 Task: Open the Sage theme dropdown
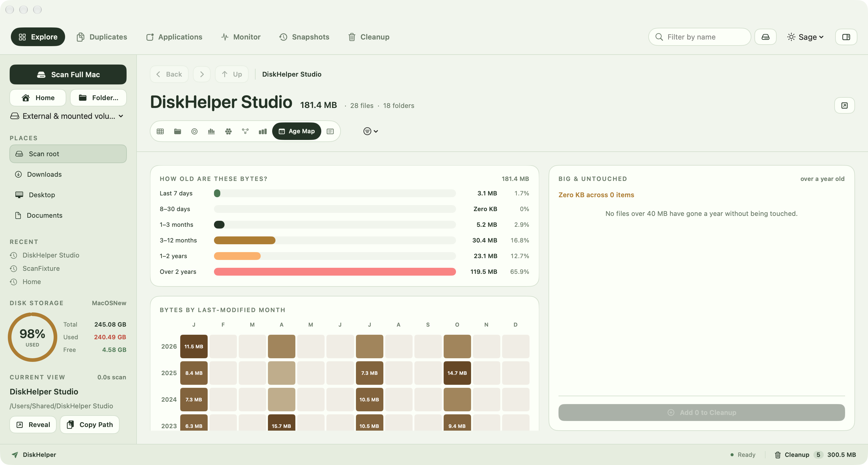[805, 37]
